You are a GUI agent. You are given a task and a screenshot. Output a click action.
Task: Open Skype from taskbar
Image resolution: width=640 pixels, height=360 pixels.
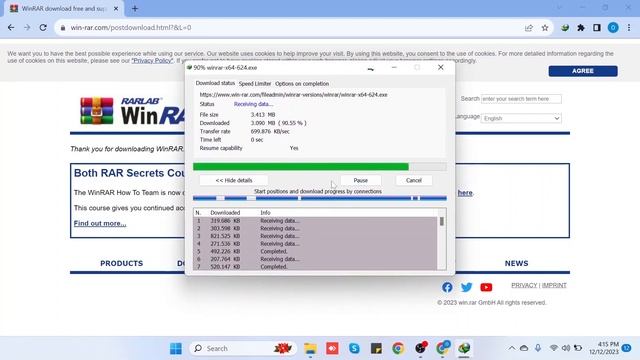354,349
